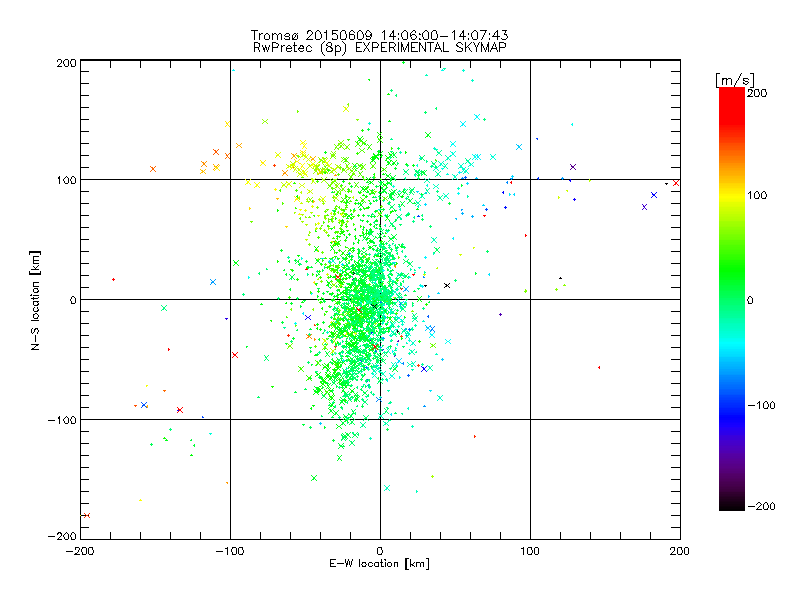
Task: Click the title line 'Tromsø 20150609 14:06:00-14:07:43'
Action: pyautogui.click(x=379, y=35)
